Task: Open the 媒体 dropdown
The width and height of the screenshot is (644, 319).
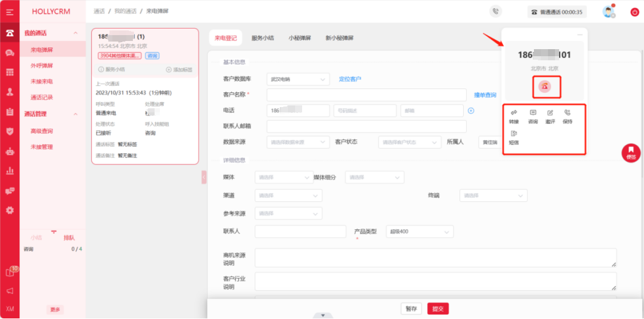Action: [x=284, y=177]
